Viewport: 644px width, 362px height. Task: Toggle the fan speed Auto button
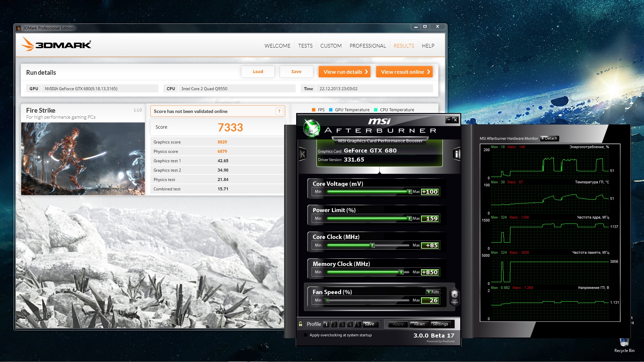click(433, 292)
